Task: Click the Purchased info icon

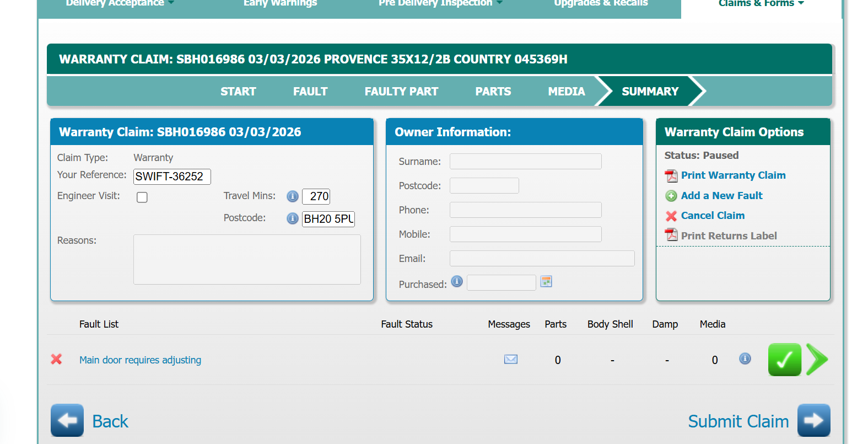Action: pos(457,282)
